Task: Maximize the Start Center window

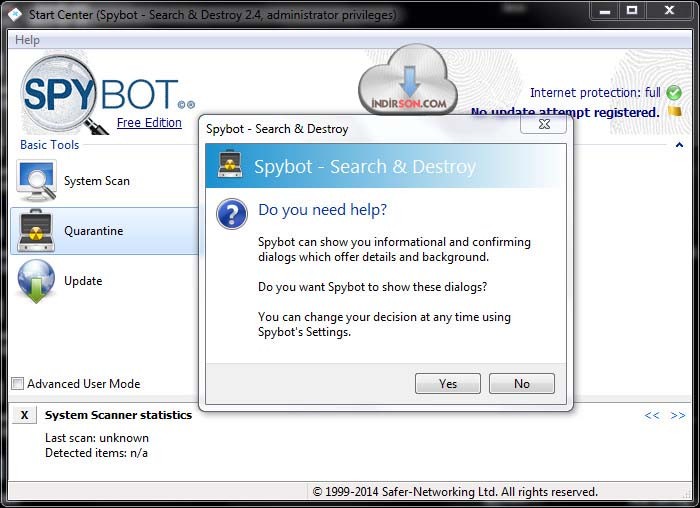Action: tap(632, 11)
